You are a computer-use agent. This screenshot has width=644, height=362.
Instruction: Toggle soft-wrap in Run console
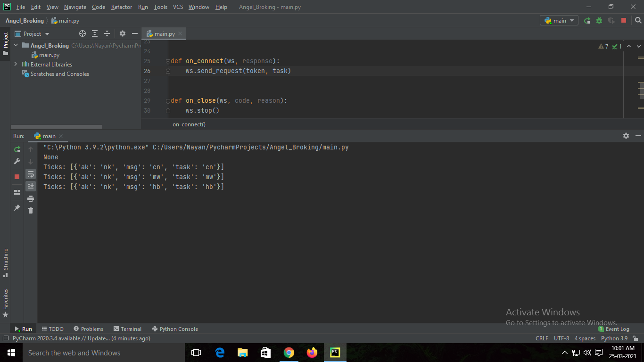coord(31,174)
